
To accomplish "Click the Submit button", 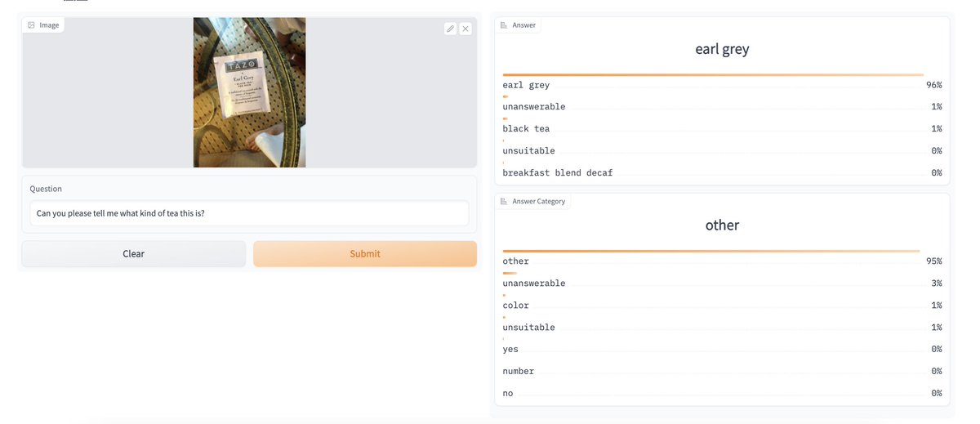I will (x=365, y=253).
